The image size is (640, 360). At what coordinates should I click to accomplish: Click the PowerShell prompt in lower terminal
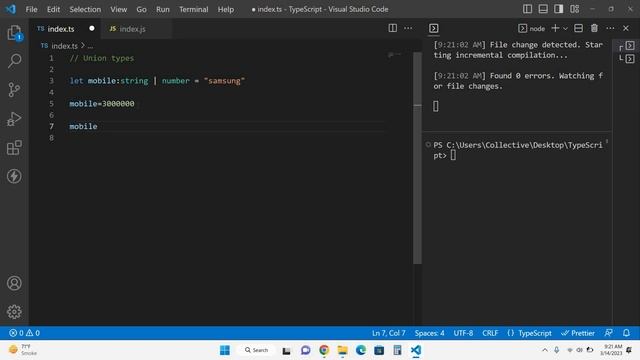click(x=518, y=150)
